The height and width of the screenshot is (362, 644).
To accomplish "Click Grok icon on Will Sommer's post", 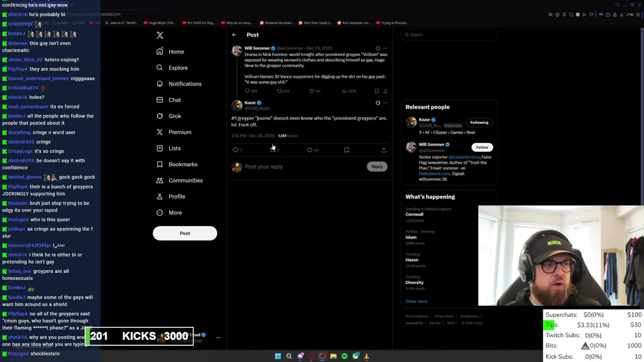I will point(378,48).
